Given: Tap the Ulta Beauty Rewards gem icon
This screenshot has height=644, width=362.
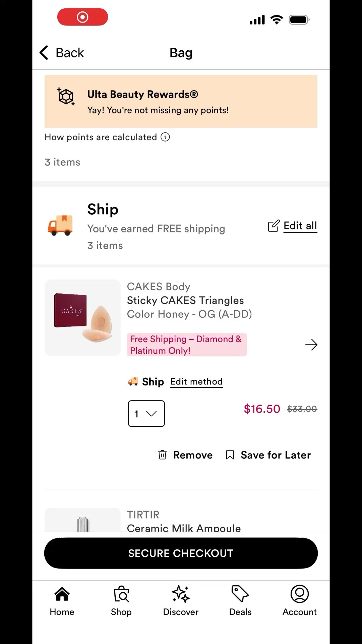Looking at the screenshot, I should pos(66,97).
